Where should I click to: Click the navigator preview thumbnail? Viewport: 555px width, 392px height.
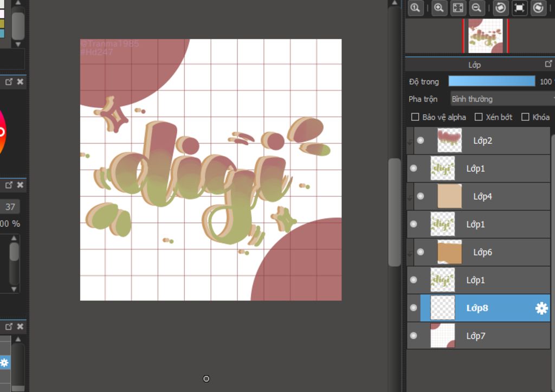[486, 36]
